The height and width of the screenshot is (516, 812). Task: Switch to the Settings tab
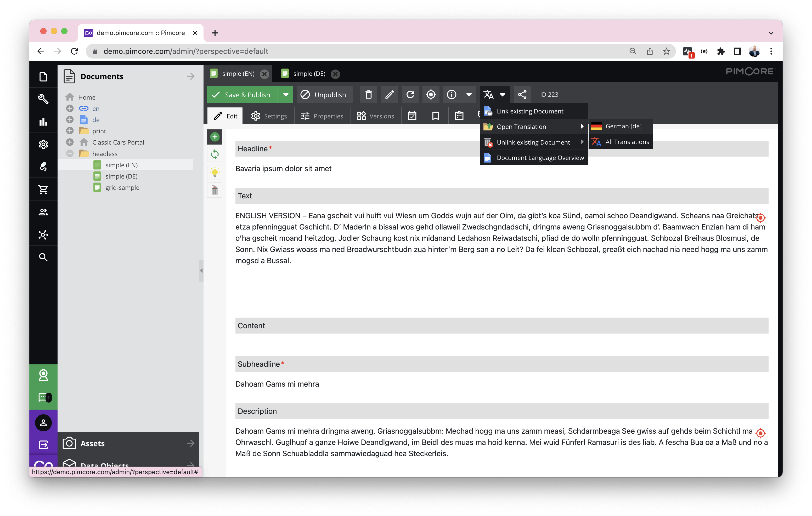[269, 116]
